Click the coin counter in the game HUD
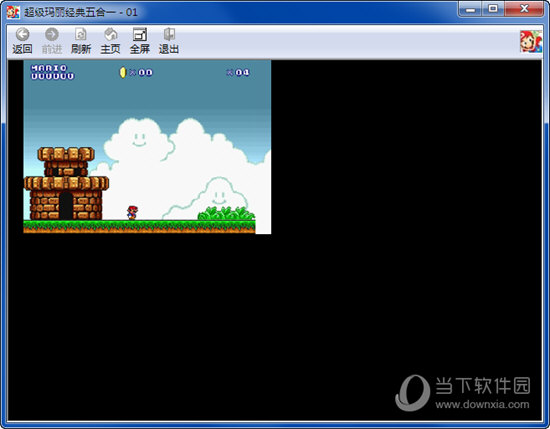550x429 pixels. coord(136,73)
